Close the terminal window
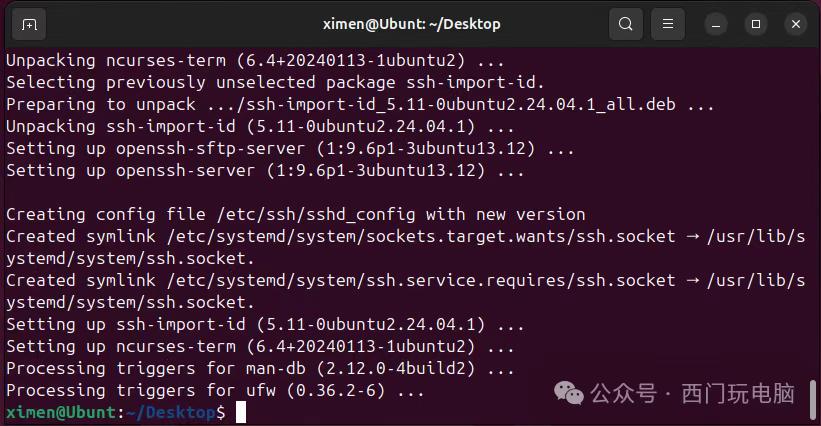The width and height of the screenshot is (821, 426). pos(796,24)
